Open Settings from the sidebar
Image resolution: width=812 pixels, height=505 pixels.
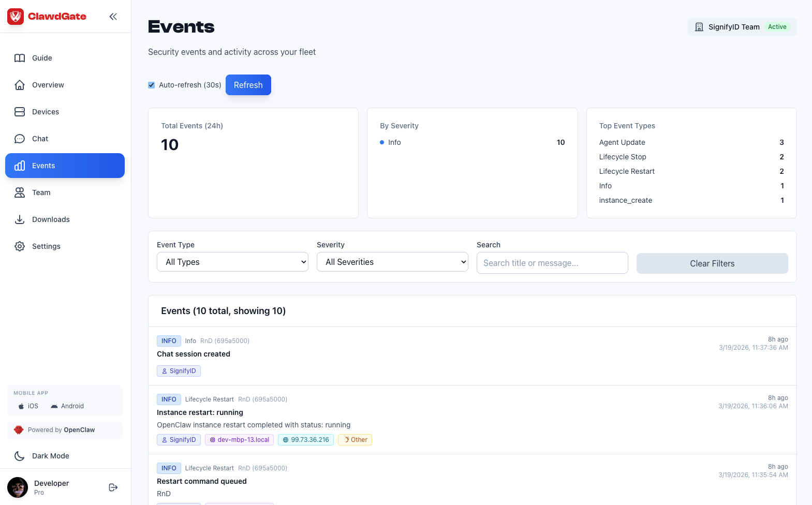(65, 246)
